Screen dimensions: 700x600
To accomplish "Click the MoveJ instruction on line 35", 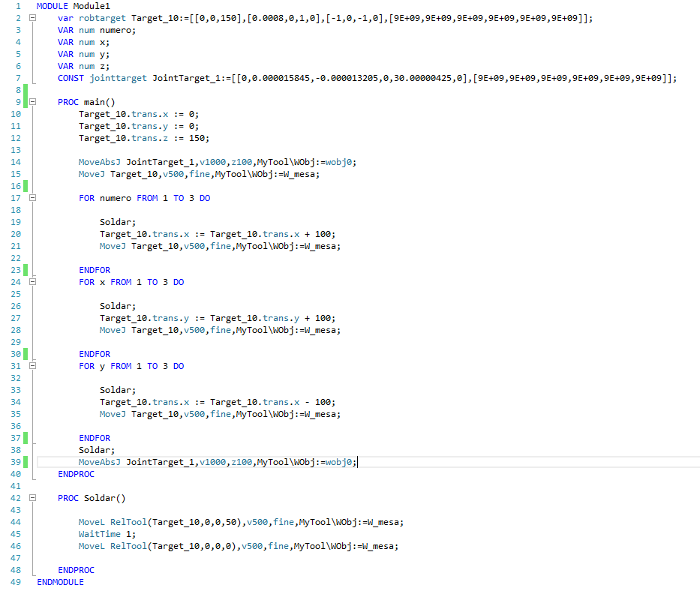I will pyautogui.click(x=220, y=414).
